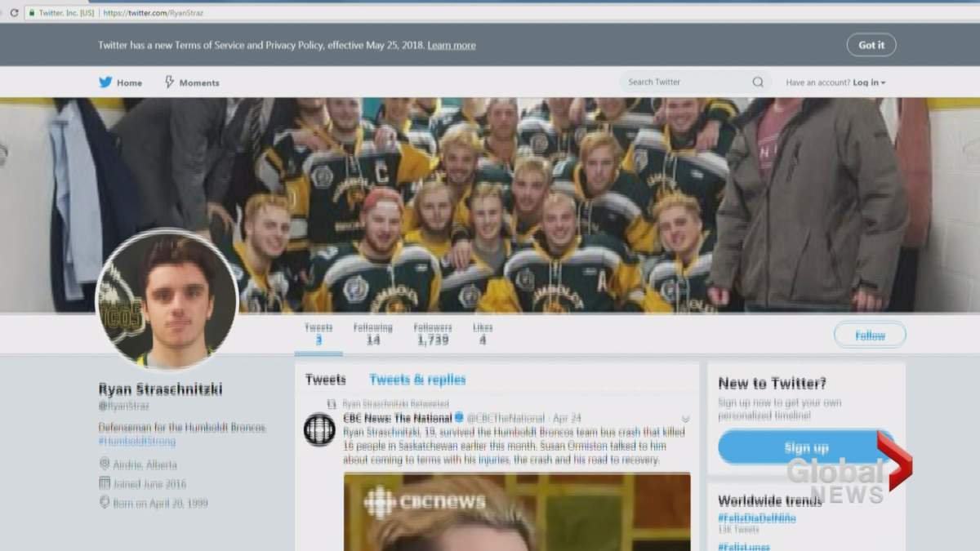Viewport: 980px width, 551px height.
Task: Click the balloon icon by birth date
Action: [x=105, y=502]
